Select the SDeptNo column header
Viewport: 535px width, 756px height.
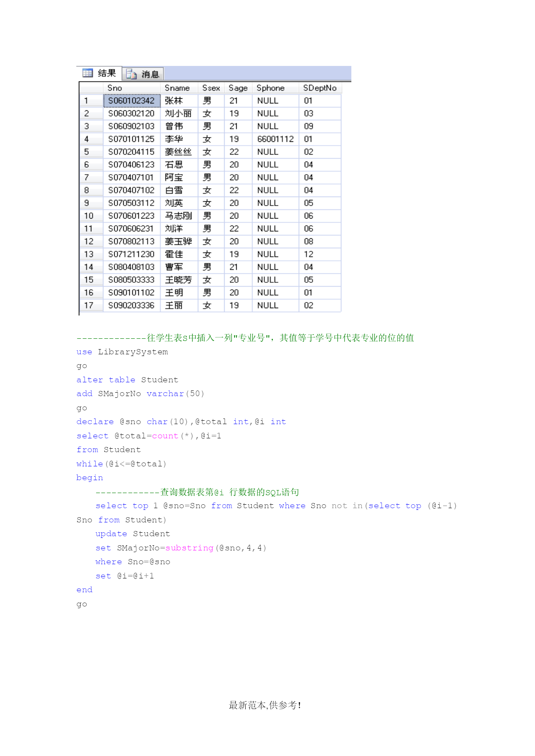(320, 88)
